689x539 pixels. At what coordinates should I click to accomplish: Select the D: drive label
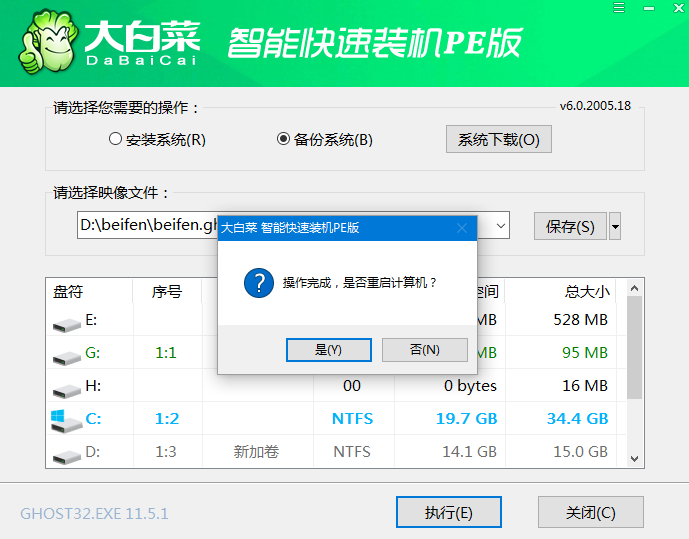92,452
